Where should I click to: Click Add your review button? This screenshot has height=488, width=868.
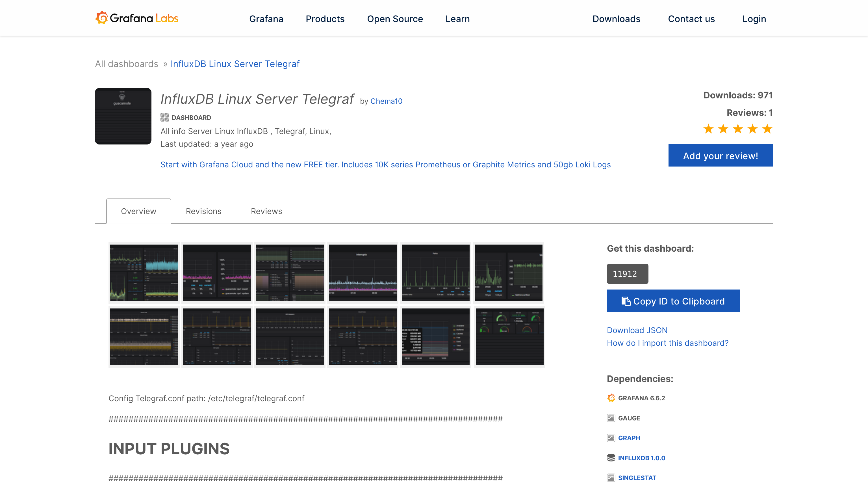pos(720,156)
